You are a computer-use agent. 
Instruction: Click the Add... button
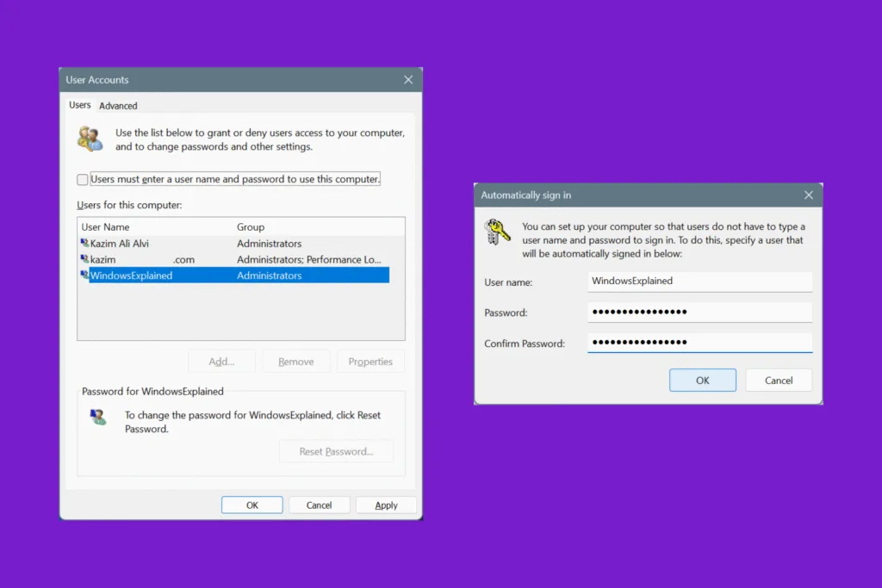click(x=221, y=362)
